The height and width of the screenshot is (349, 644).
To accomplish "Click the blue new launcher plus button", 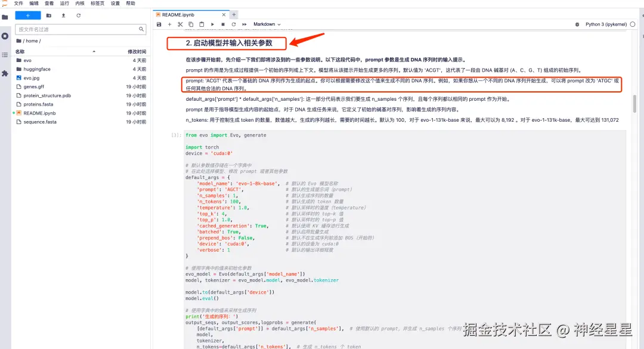I will coord(28,16).
